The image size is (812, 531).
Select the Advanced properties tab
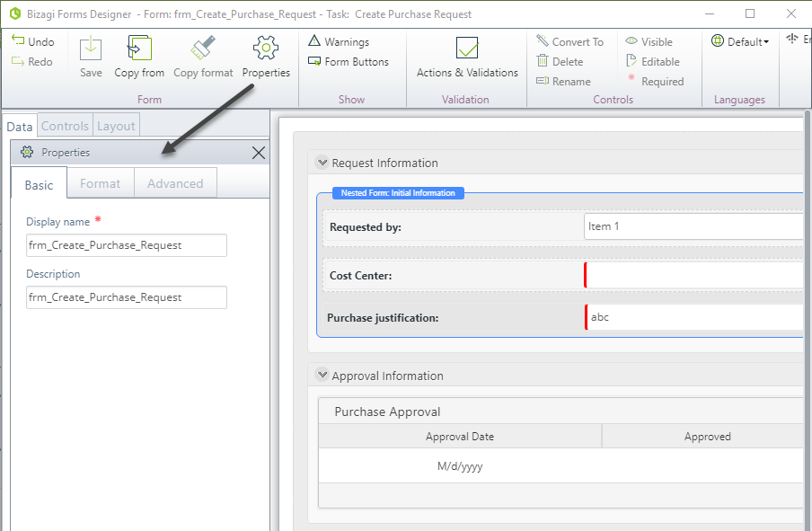pyautogui.click(x=175, y=183)
